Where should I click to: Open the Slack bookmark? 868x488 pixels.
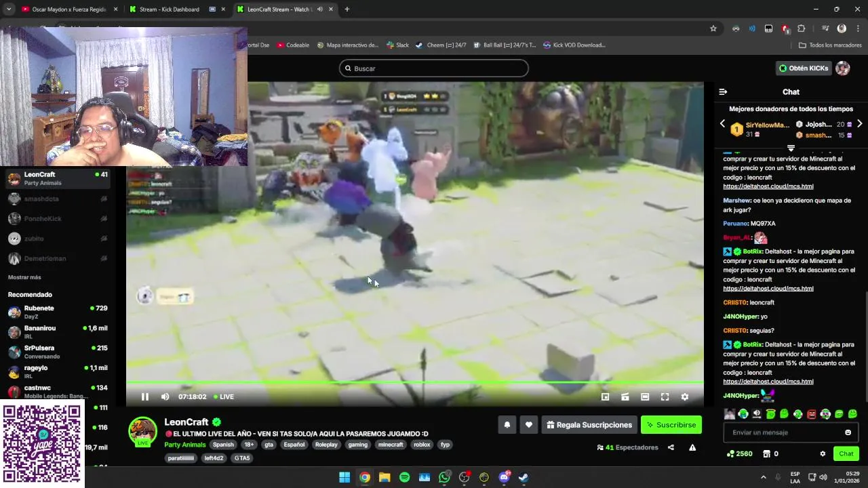(397, 45)
